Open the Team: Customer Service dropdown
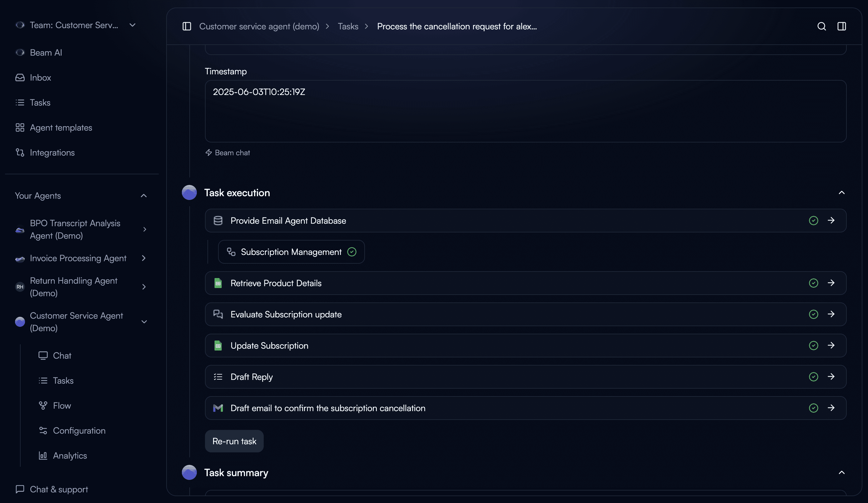 click(x=132, y=25)
